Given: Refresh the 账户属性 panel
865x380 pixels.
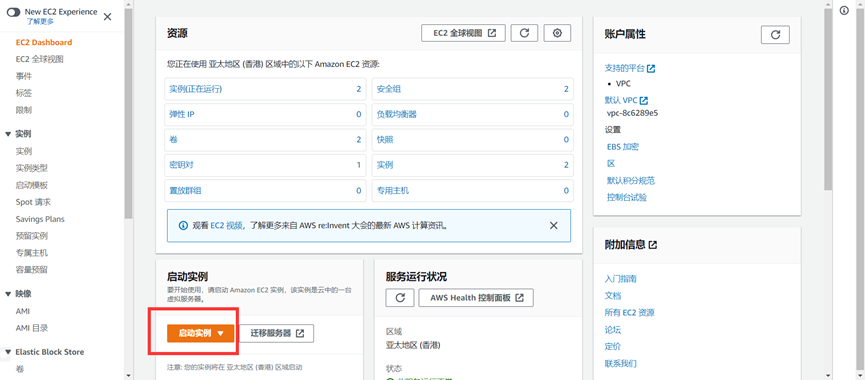Looking at the screenshot, I should click(x=775, y=34).
